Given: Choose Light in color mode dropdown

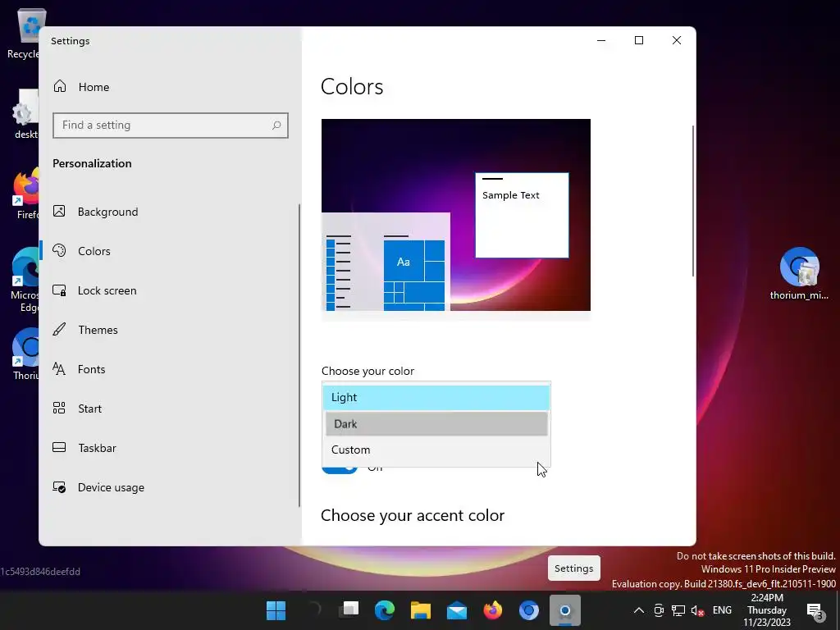Looking at the screenshot, I should pos(436,398).
